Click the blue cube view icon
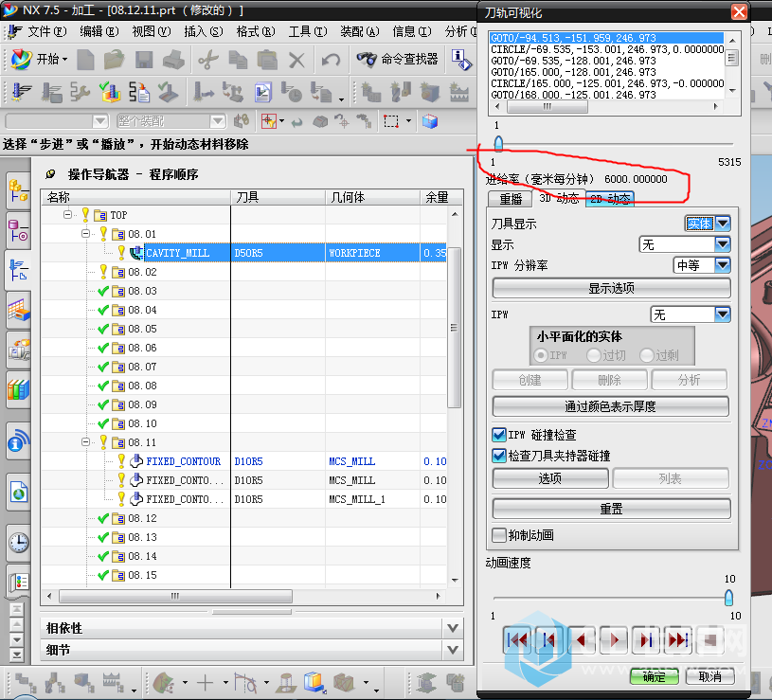The image size is (772, 700). [430, 121]
